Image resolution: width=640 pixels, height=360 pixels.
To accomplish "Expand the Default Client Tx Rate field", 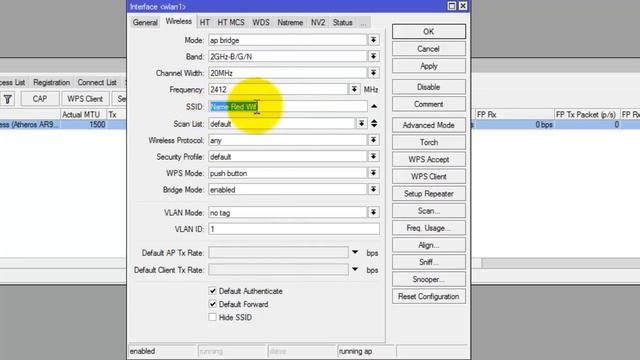I will click(355, 269).
